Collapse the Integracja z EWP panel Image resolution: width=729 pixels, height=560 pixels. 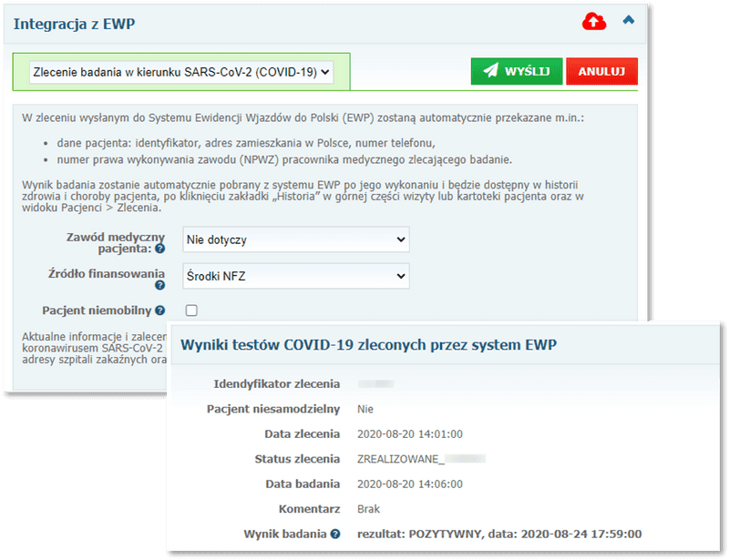(629, 19)
